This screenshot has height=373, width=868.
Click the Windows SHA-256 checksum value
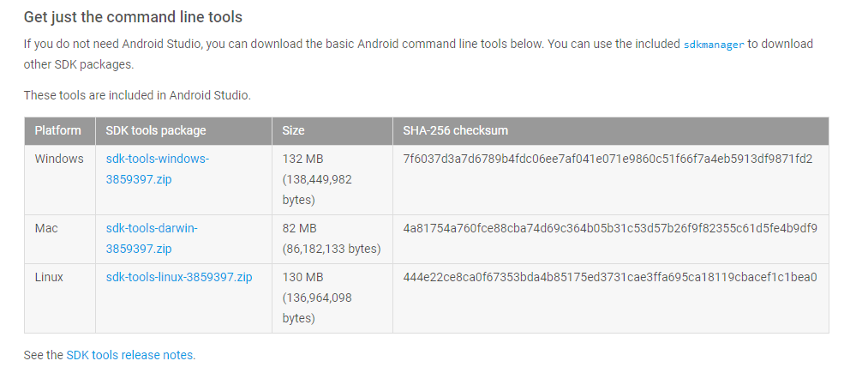pyautogui.click(x=608, y=159)
